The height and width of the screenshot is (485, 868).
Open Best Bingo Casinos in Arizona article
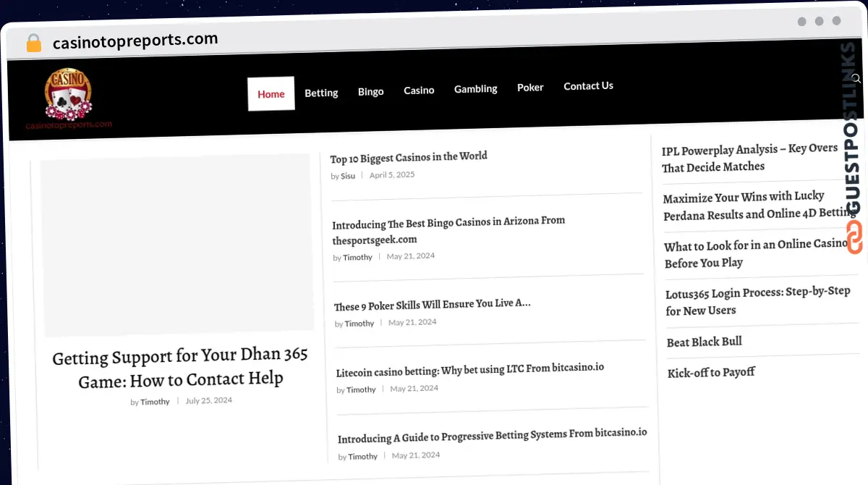448,229
